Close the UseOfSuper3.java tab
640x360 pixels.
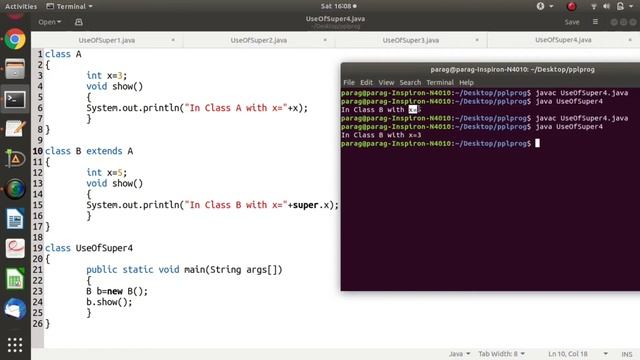click(477, 40)
